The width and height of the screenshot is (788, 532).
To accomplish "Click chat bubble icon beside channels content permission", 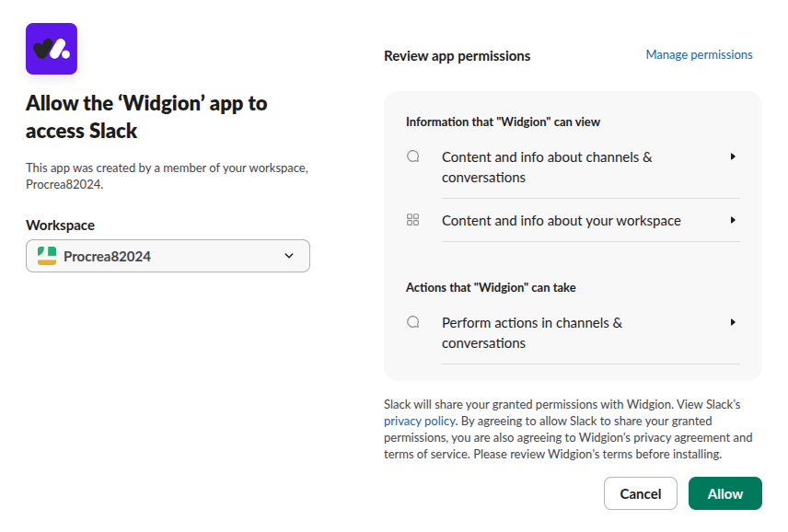I will [413, 156].
